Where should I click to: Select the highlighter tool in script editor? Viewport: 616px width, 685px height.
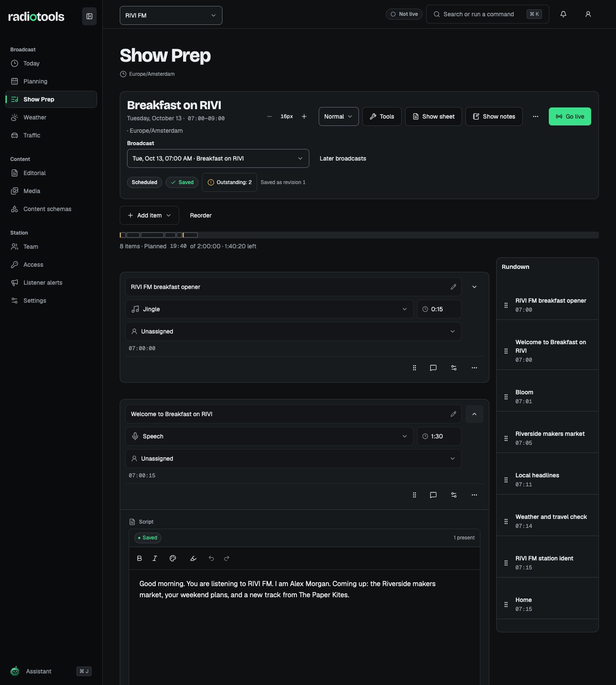click(193, 558)
